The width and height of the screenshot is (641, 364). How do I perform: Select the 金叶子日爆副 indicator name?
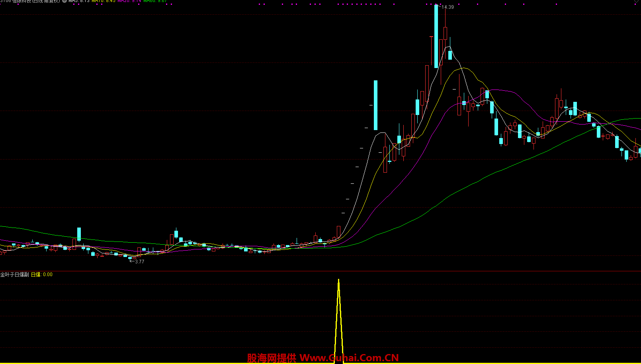click(x=14, y=274)
